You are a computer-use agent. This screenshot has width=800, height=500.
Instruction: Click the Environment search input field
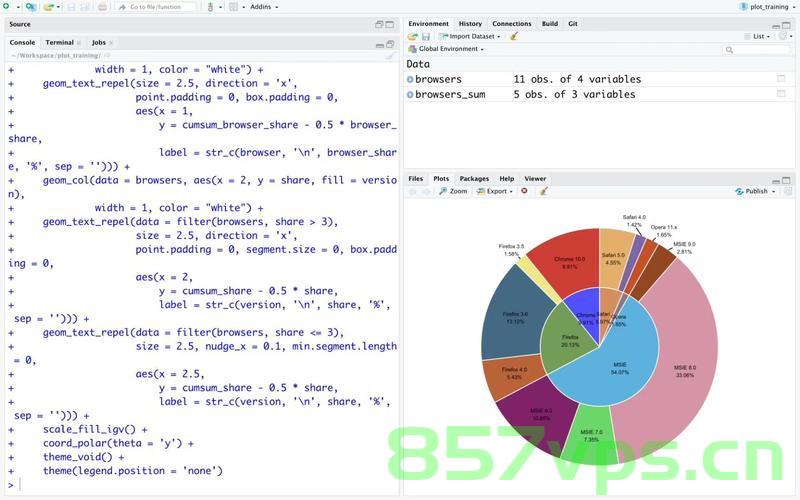757,49
